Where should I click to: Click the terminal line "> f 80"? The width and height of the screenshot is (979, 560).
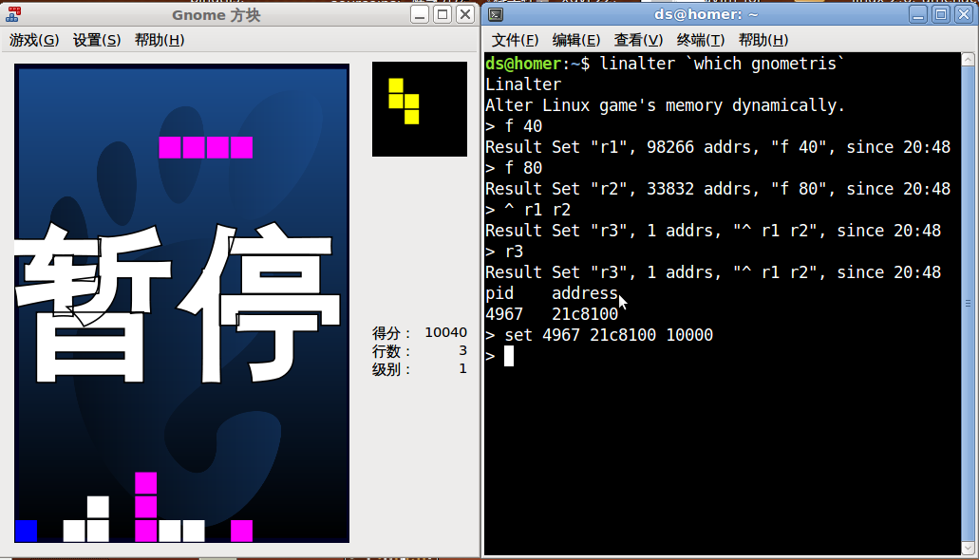tap(514, 168)
